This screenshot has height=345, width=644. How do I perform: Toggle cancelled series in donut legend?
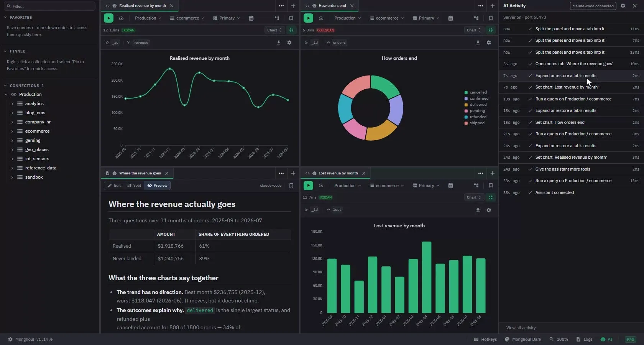(x=476, y=92)
